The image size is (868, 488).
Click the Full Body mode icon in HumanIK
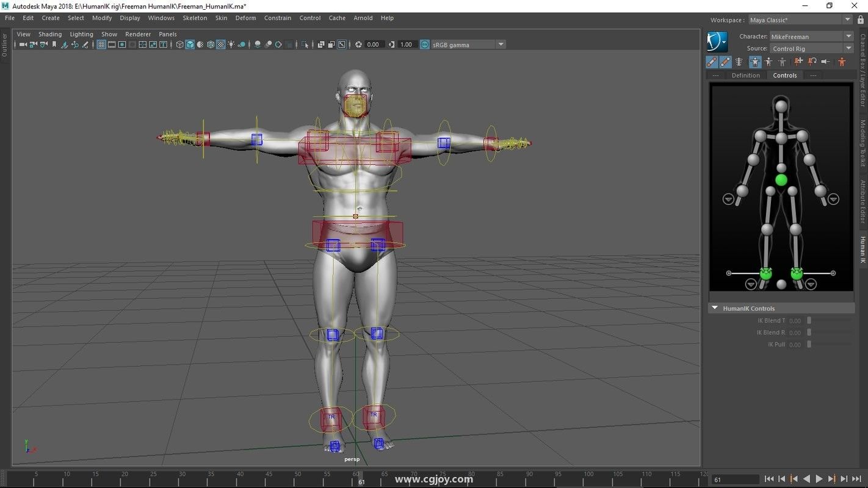[x=755, y=62]
